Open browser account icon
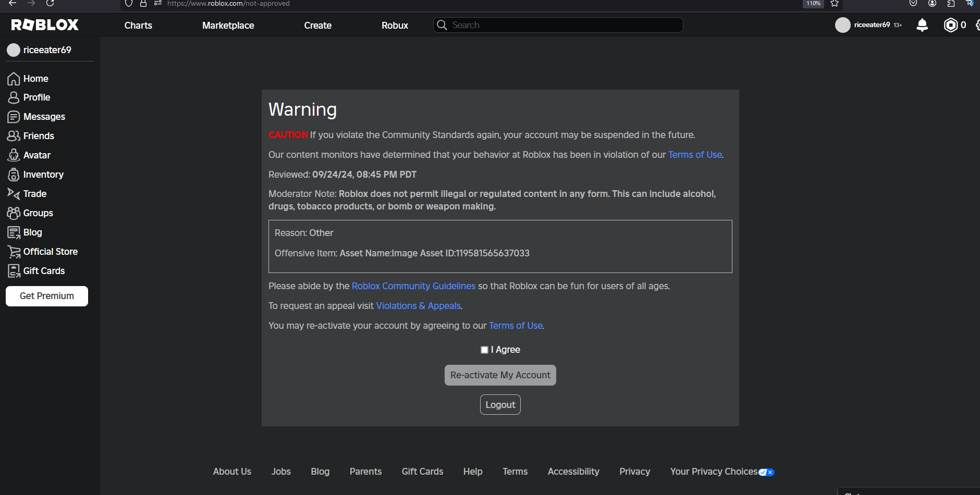This screenshot has width=980, height=495. (x=933, y=3)
